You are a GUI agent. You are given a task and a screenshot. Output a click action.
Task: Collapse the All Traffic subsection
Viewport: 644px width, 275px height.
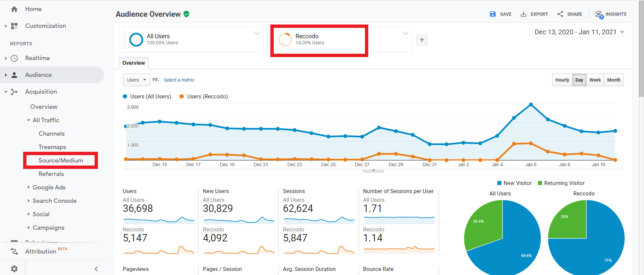[x=29, y=120]
